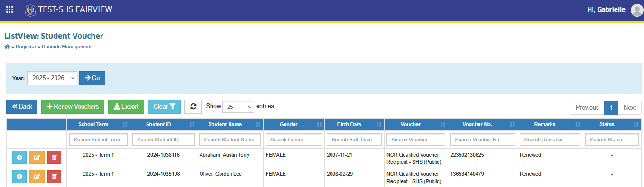Open the apps grid menu icon
The width and height of the screenshot is (644, 187).
click(9, 9)
